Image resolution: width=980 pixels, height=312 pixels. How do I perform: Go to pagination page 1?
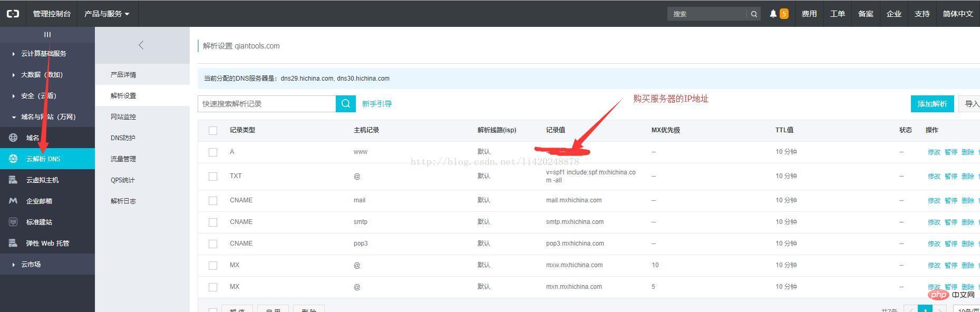(x=925, y=309)
